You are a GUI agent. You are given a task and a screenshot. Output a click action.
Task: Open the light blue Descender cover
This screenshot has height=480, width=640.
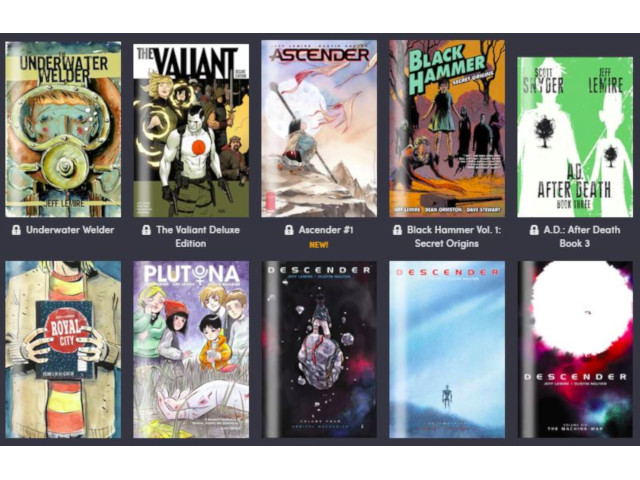(447, 350)
